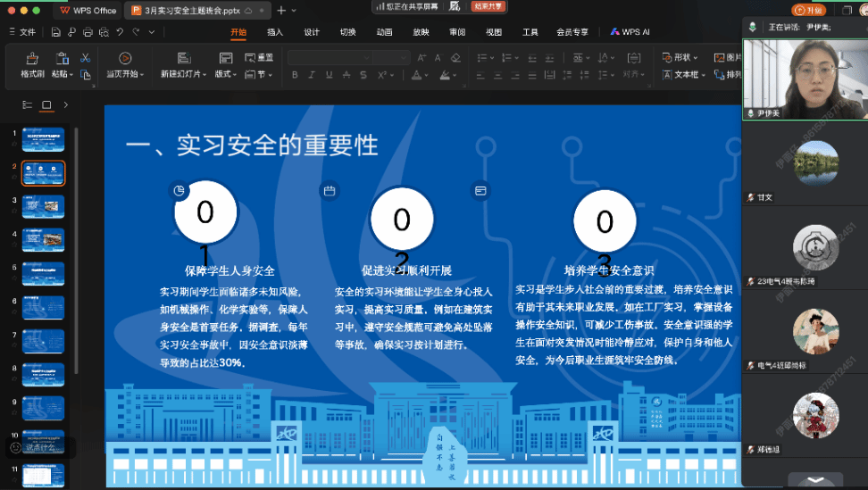Click the Cut scissors icon

click(86, 58)
